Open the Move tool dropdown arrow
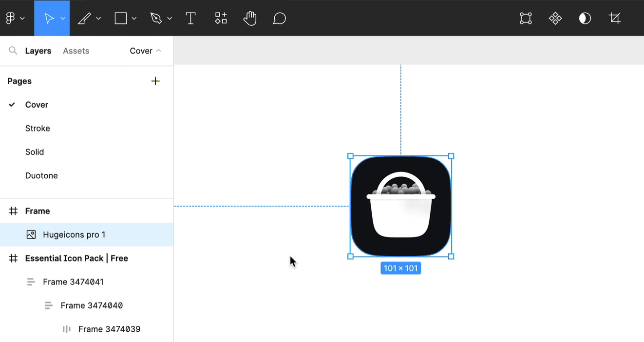This screenshot has height=342, width=644. tap(63, 19)
